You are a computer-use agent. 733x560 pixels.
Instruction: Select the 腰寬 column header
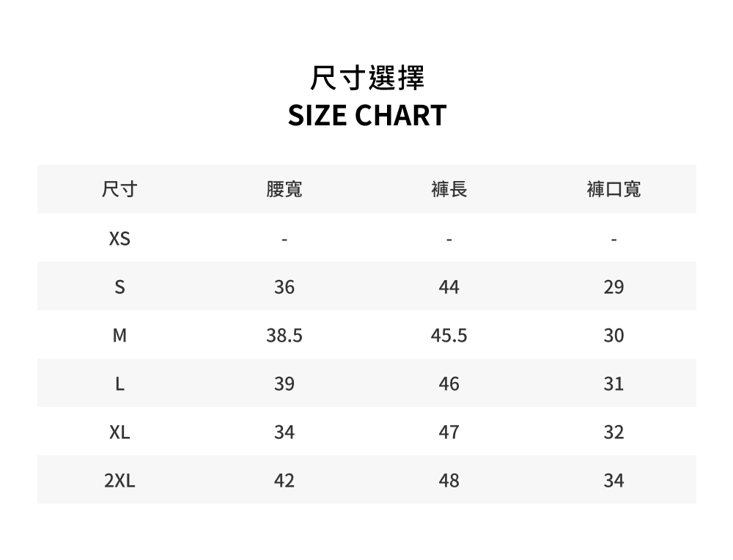click(x=284, y=190)
